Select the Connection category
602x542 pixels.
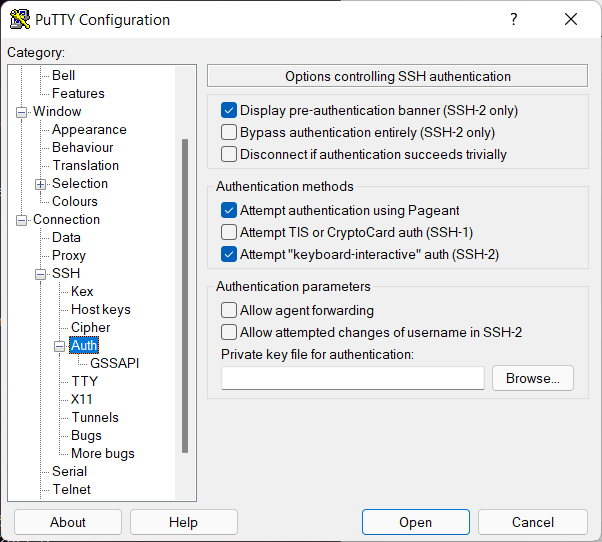tap(66, 220)
